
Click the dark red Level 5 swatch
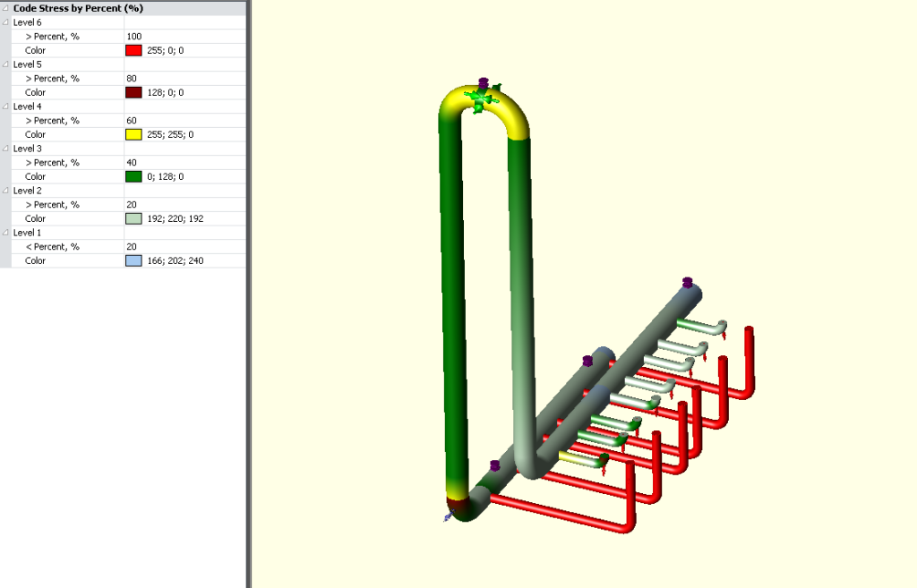point(134,93)
